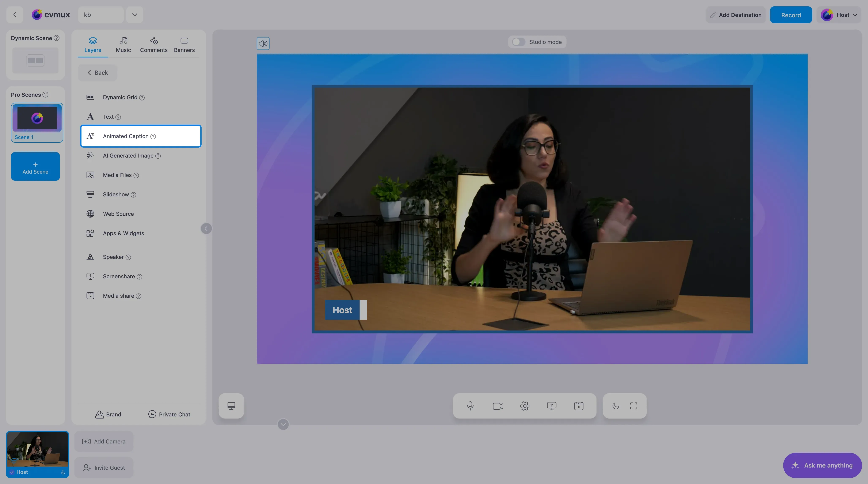This screenshot has height=484, width=868.
Task: Open the Banners tab
Action: (x=184, y=45)
